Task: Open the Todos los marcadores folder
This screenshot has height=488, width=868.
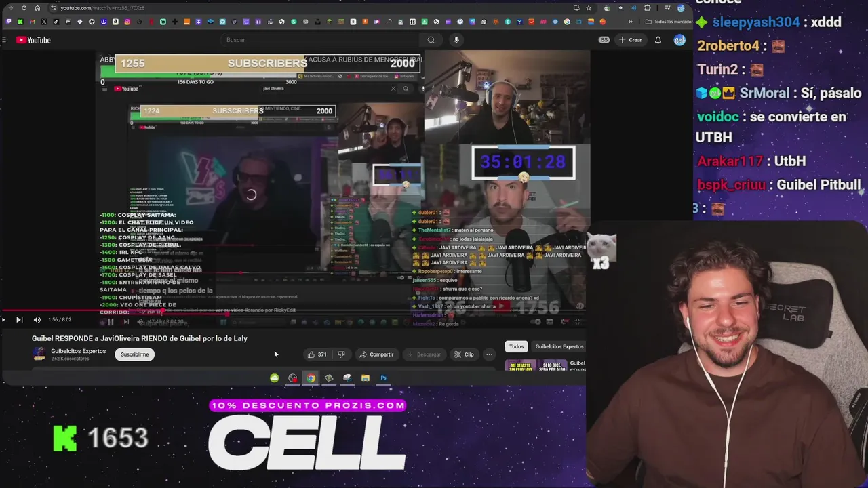Action: coord(669,22)
